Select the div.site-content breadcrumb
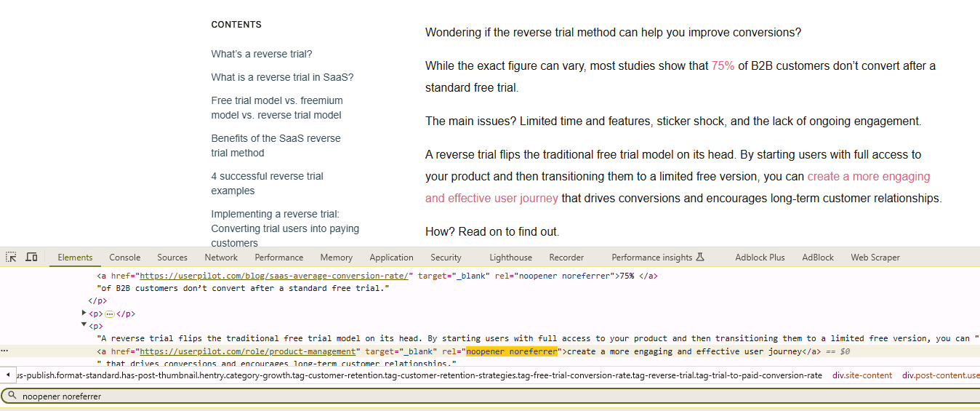Viewport: 980px width, 411px height. coord(862,375)
